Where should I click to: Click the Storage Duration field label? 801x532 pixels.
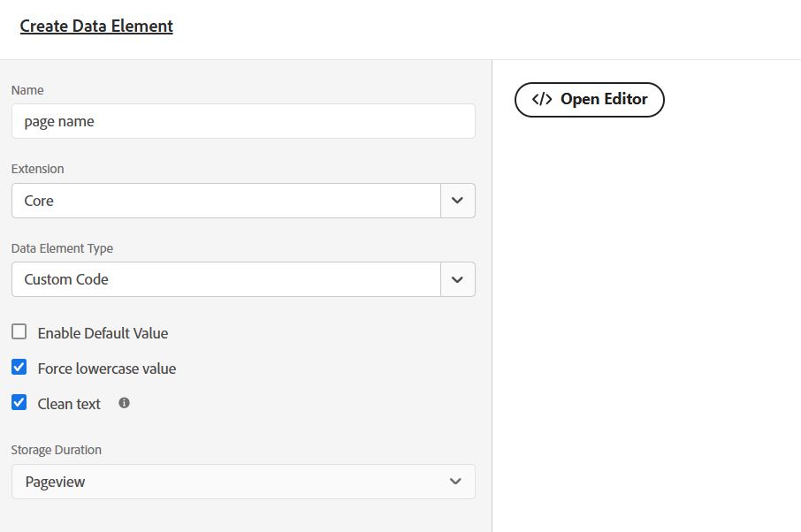pyautogui.click(x=56, y=450)
